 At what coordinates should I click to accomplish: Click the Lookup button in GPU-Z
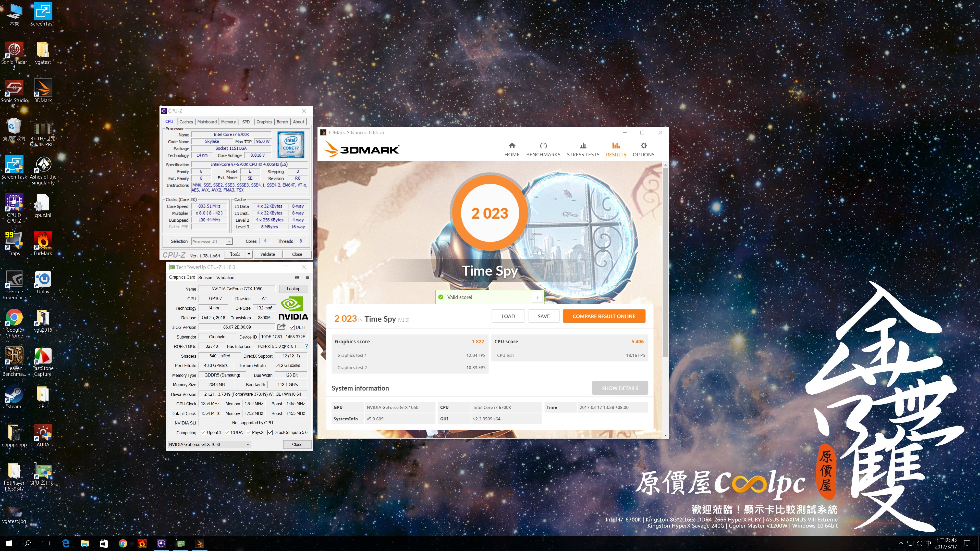(293, 289)
